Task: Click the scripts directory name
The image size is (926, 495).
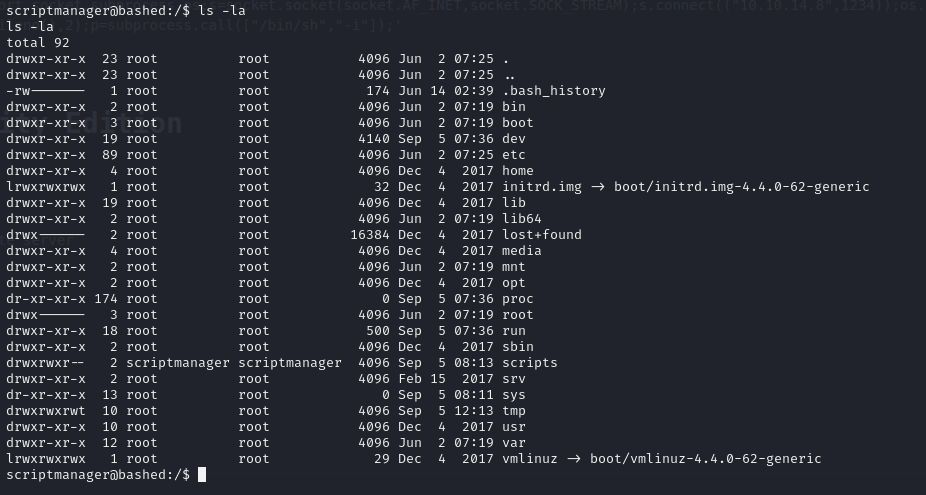Action: pos(529,363)
